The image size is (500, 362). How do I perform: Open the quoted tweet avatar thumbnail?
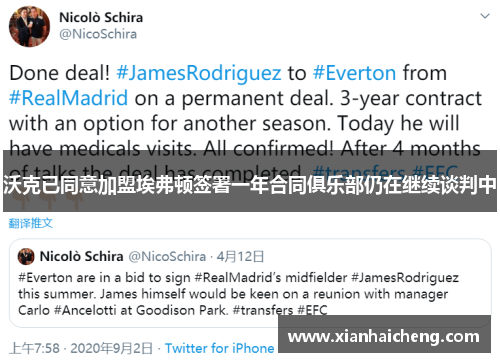pyautogui.click(x=26, y=256)
